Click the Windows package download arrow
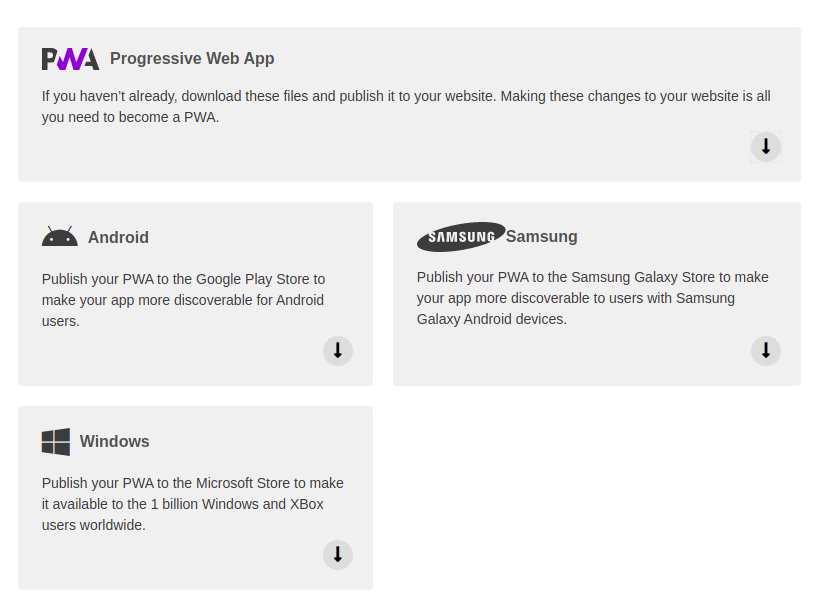This screenshot has width=824, height=608. pyautogui.click(x=338, y=554)
